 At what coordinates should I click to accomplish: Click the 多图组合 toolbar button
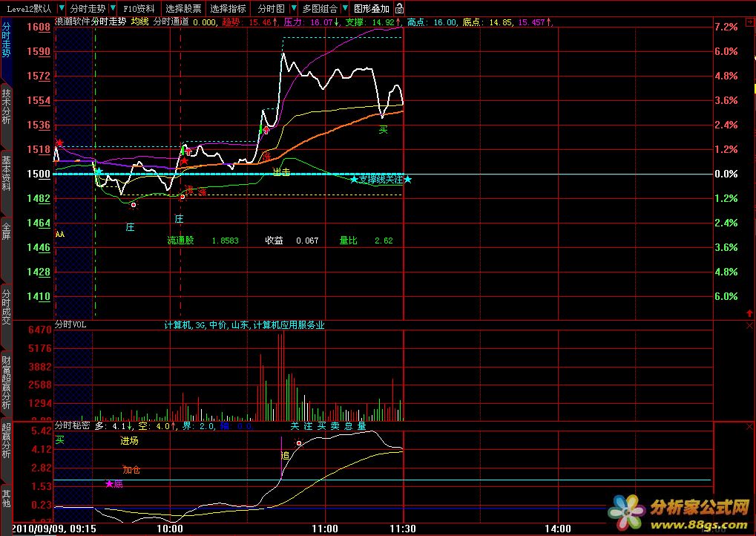pos(321,9)
